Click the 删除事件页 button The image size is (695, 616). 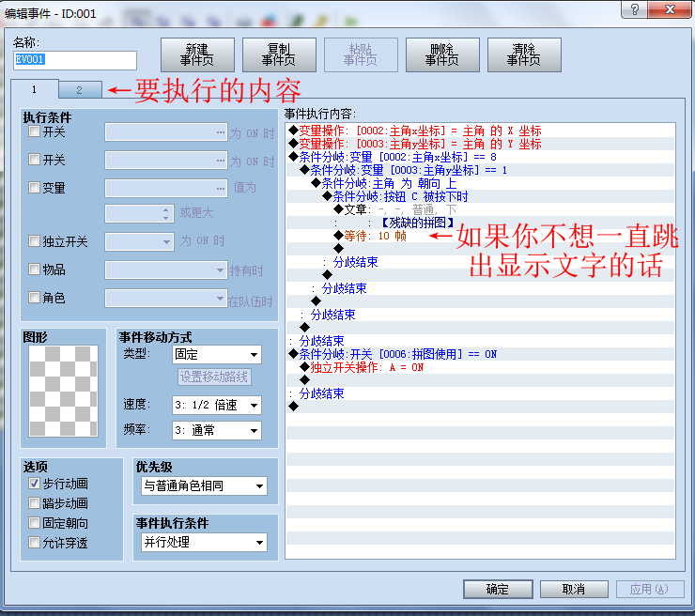pos(442,55)
